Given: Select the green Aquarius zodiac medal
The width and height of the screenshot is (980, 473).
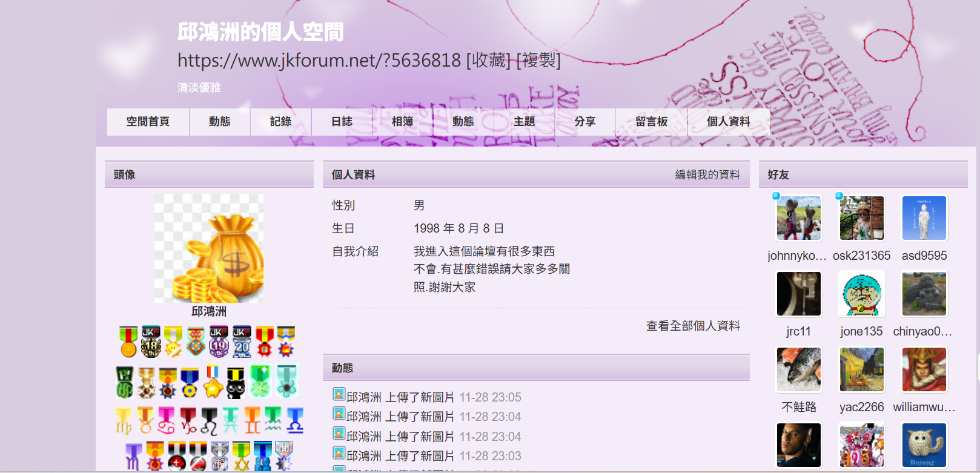Looking at the screenshot, I should point(273,420).
